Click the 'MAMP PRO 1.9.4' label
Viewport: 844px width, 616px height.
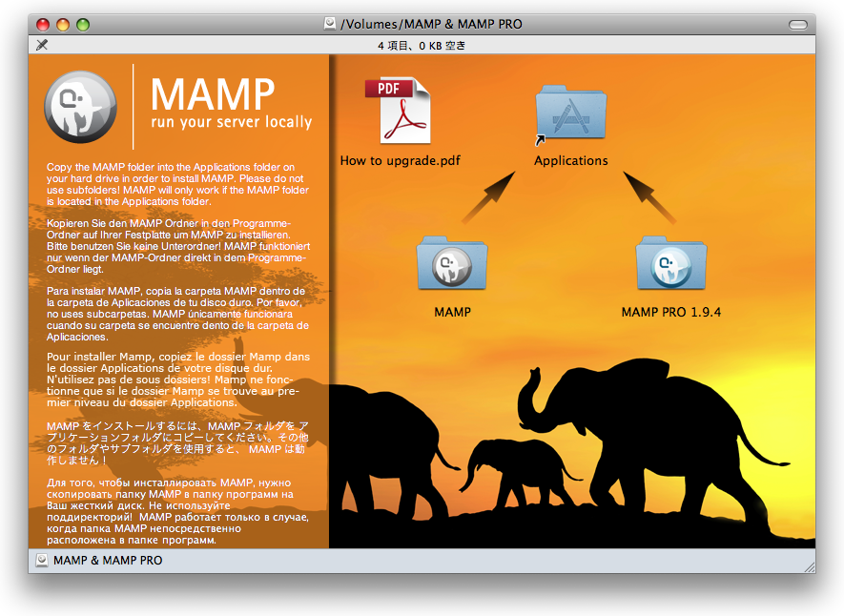tap(671, 312)
